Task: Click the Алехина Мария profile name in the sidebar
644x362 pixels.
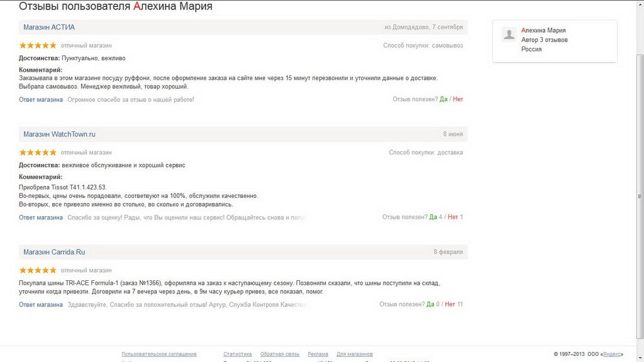Action: (x=543, y=30)
